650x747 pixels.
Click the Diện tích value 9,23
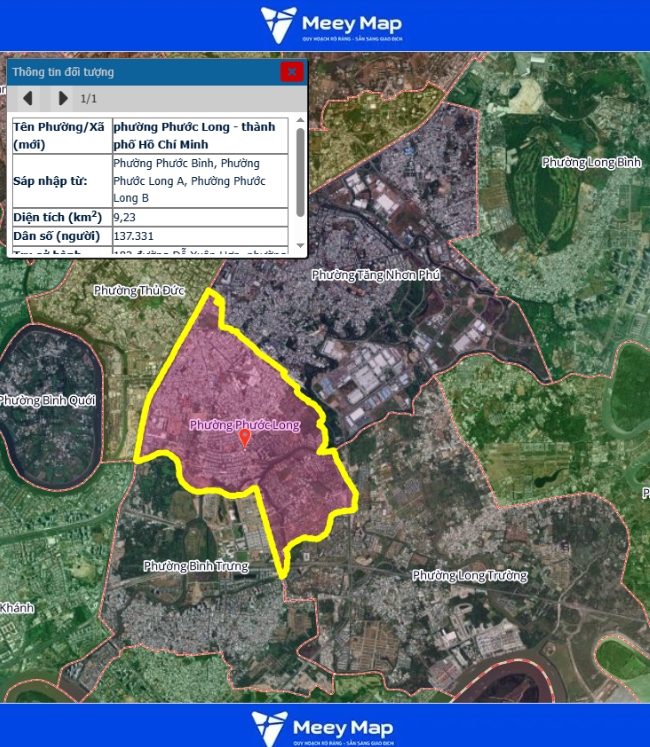(124, 216)
